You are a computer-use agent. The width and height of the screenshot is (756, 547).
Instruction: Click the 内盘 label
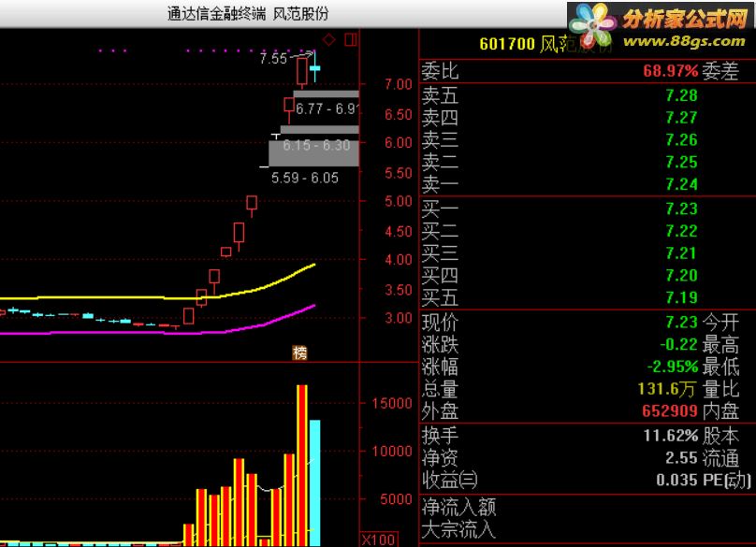coord(720,411)
